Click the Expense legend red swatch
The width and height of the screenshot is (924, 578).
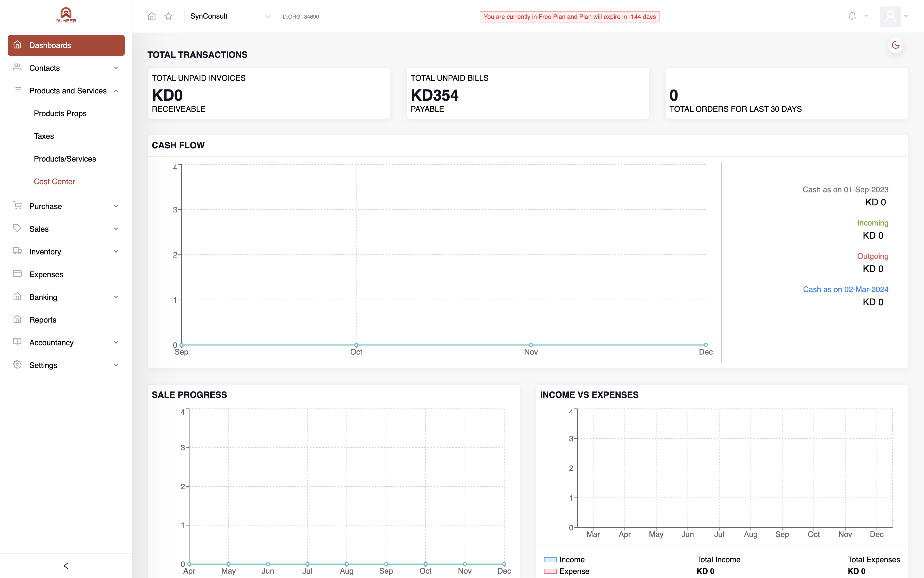[x=550, y=571]
